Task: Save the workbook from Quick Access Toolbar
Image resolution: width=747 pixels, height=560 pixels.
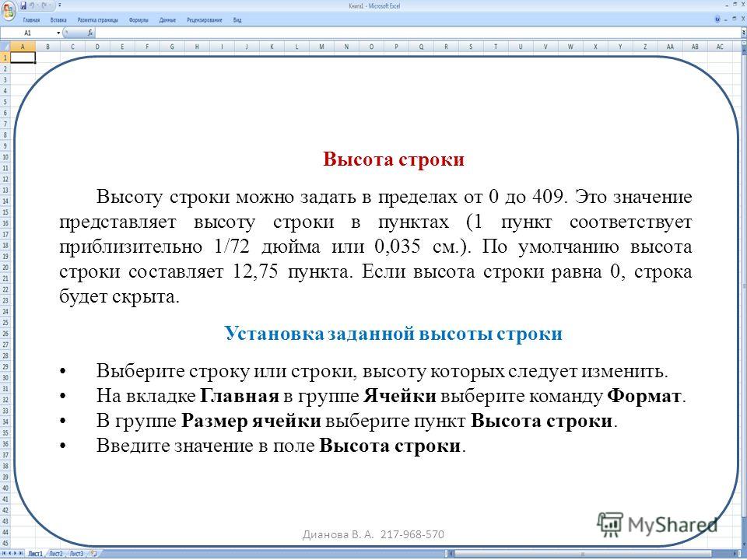Action: [23, 6]
